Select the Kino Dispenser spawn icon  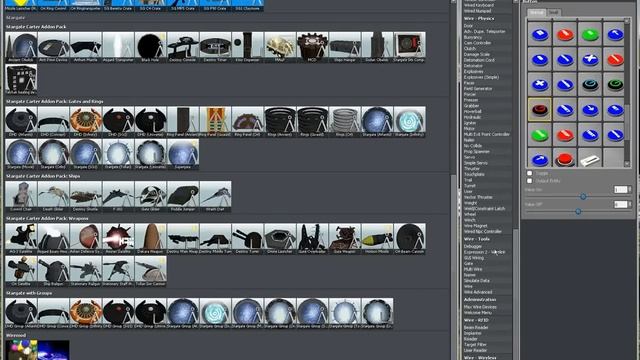tap(248, 47)
